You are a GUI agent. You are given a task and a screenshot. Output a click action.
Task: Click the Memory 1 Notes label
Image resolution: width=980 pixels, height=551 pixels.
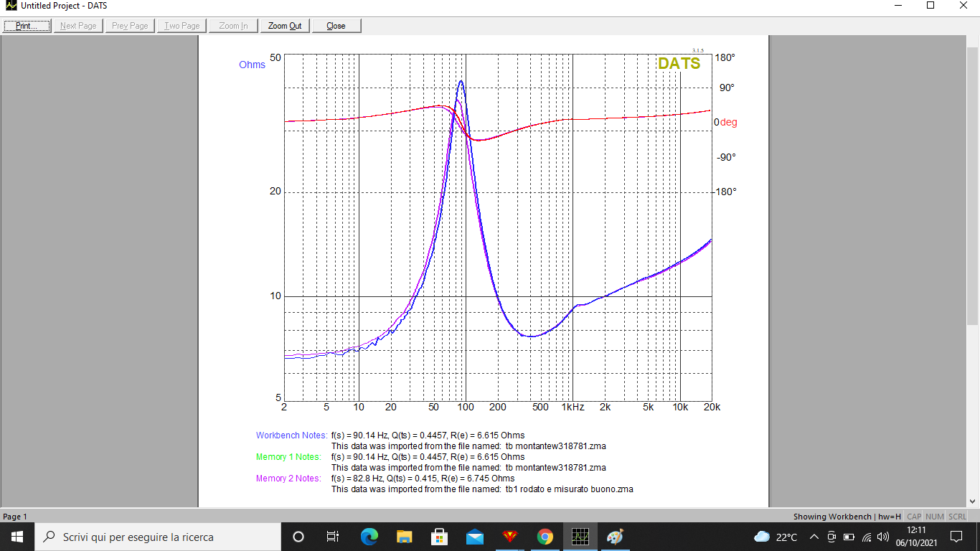pyautogui.click(x=288, y=457)
